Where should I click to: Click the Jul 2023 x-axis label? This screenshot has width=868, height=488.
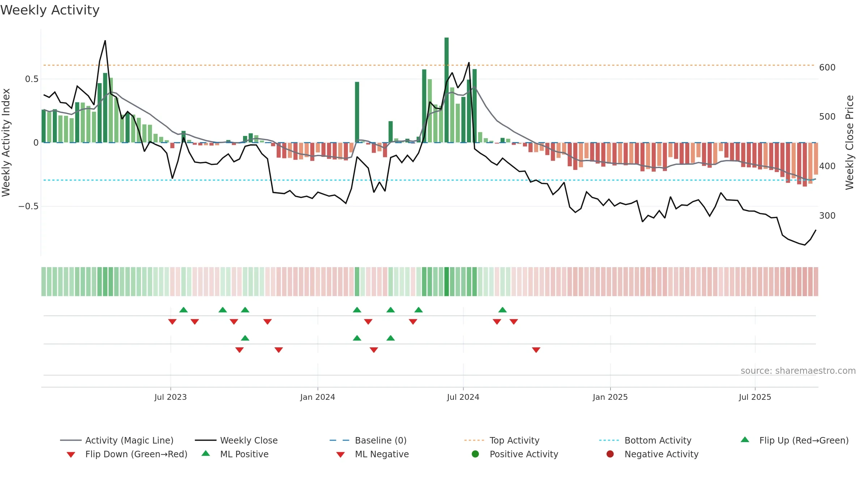171,397
